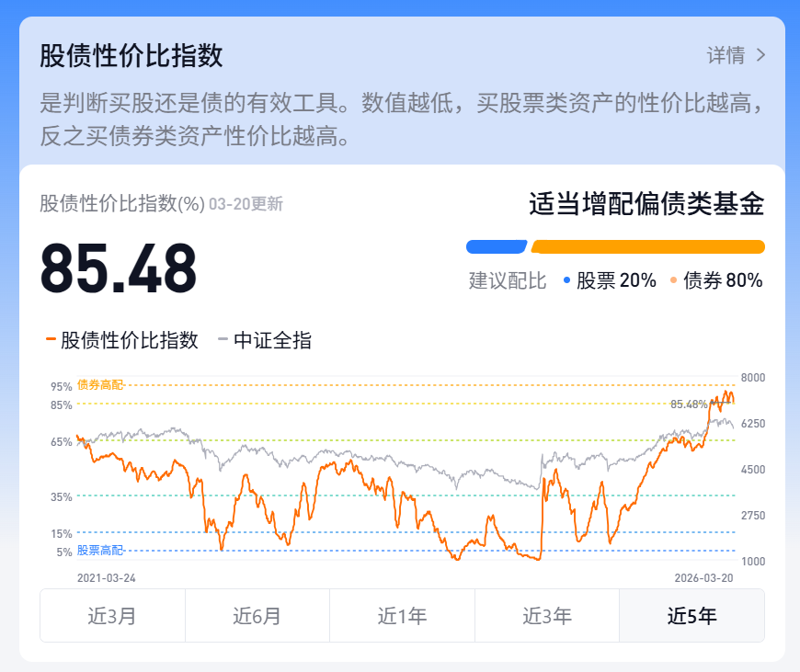Choose the 近1年 range tab
Screen dimensions: 800x672
(x=402, y=616)
